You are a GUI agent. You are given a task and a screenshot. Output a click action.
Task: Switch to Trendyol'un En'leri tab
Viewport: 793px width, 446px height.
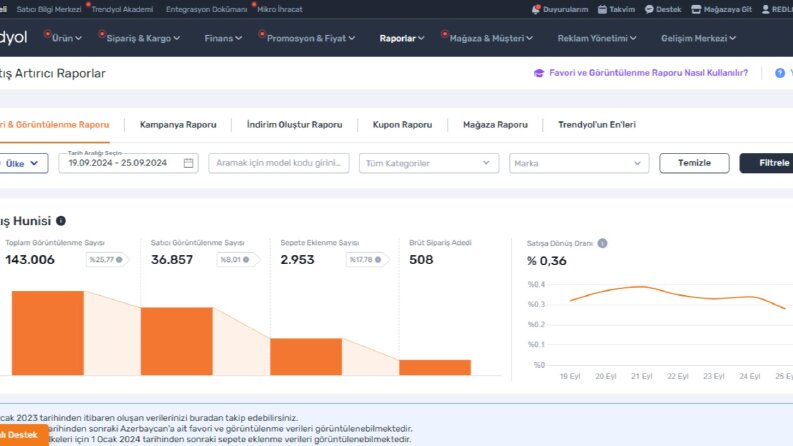(597, 125)
